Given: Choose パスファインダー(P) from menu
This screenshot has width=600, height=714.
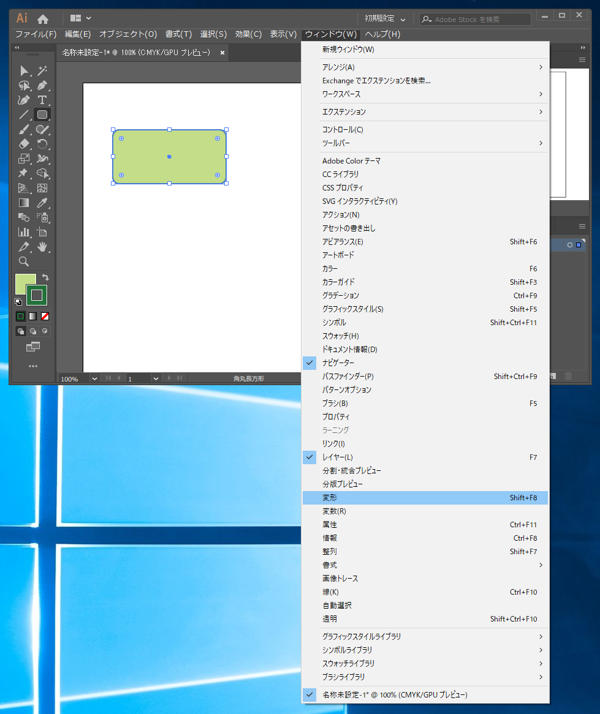Looking at the screenshot, I should (425, 377).
